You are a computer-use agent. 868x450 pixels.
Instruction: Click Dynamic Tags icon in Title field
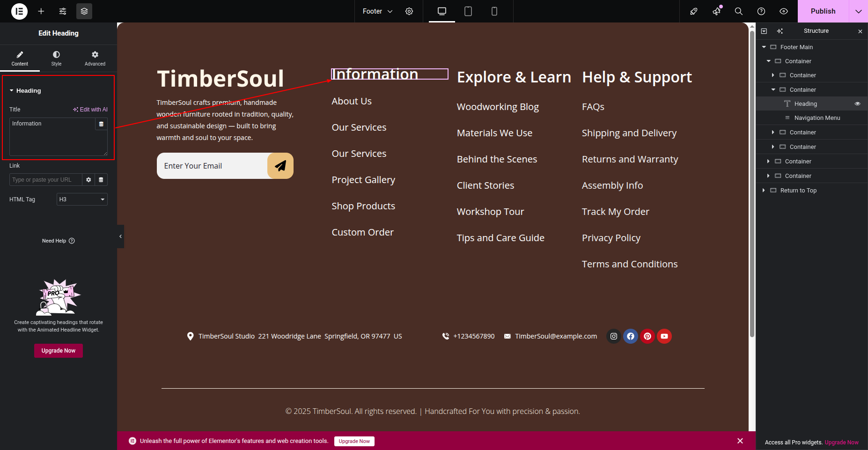[x=101, y=124]
